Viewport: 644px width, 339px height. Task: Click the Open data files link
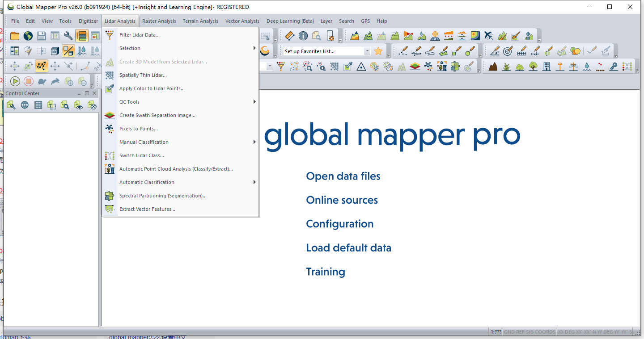coord(343,176)
